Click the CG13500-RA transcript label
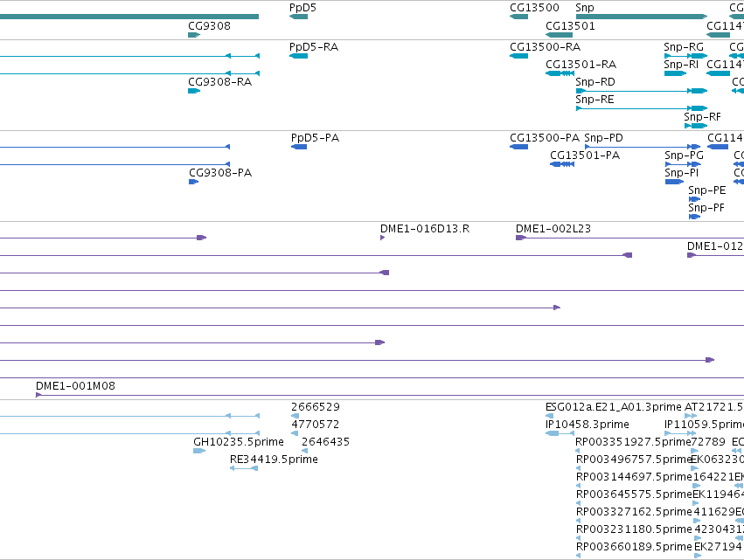The height and width of the screenshot is (560, 744). tap(546, 47)
